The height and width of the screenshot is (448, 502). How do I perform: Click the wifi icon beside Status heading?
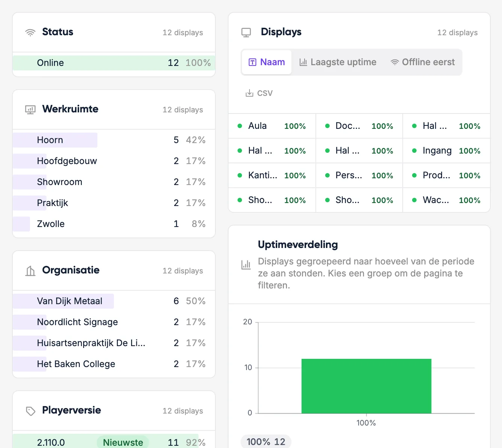30,32
